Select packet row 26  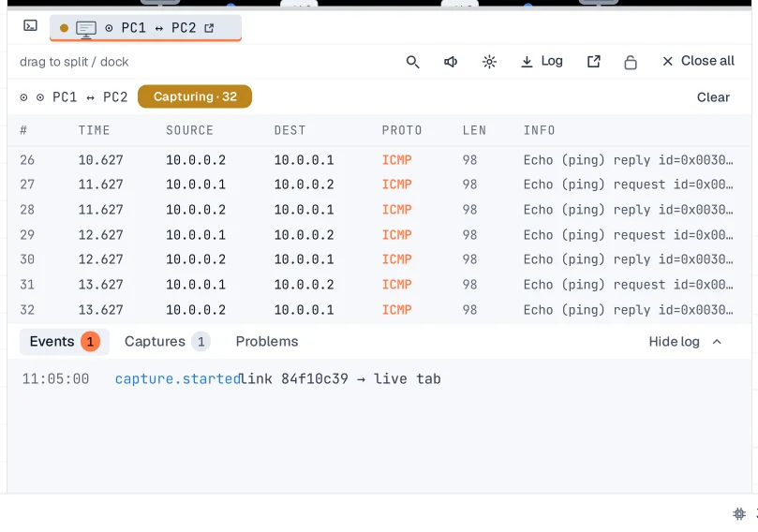[379, 160]
